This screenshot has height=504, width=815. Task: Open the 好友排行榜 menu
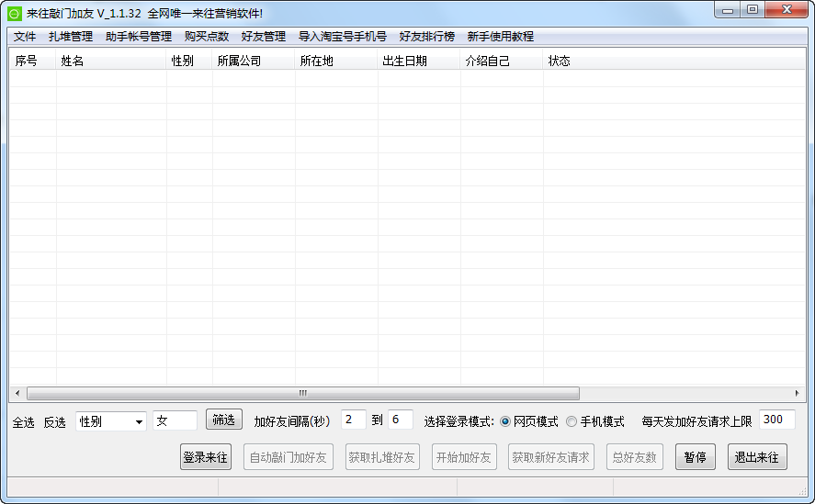426,37
